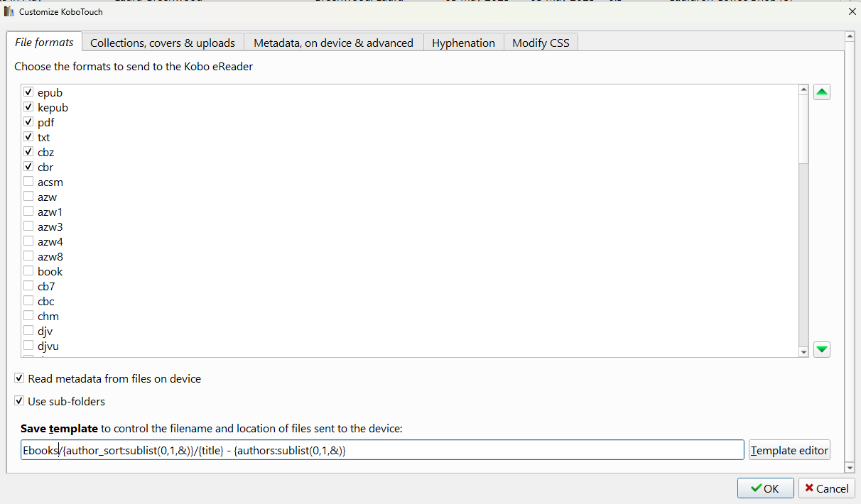This screenshot has width=861, height=504.
Task: Check the azw3 format checkbox
Action: pos(28,226)
